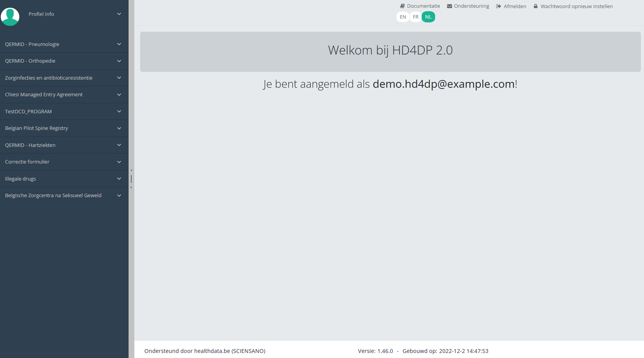Click the Afmelden link text
644x358 pixels.
515,6
